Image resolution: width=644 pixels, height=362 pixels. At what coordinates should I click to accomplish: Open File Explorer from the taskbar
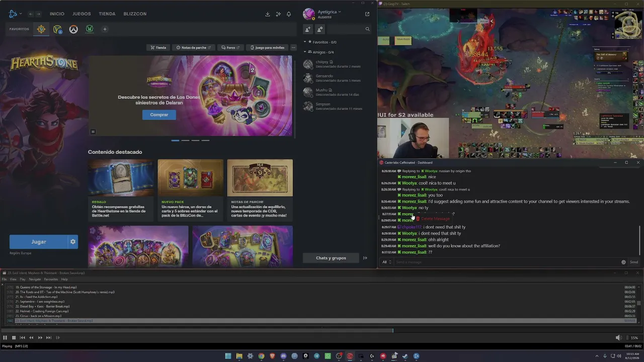[239, 356]
